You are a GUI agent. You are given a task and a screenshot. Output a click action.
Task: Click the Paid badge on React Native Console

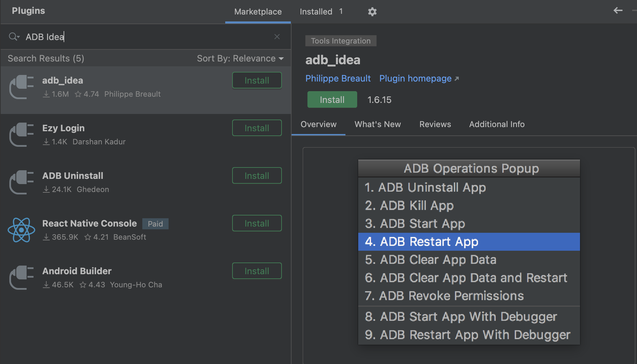[x=155, y=224]
